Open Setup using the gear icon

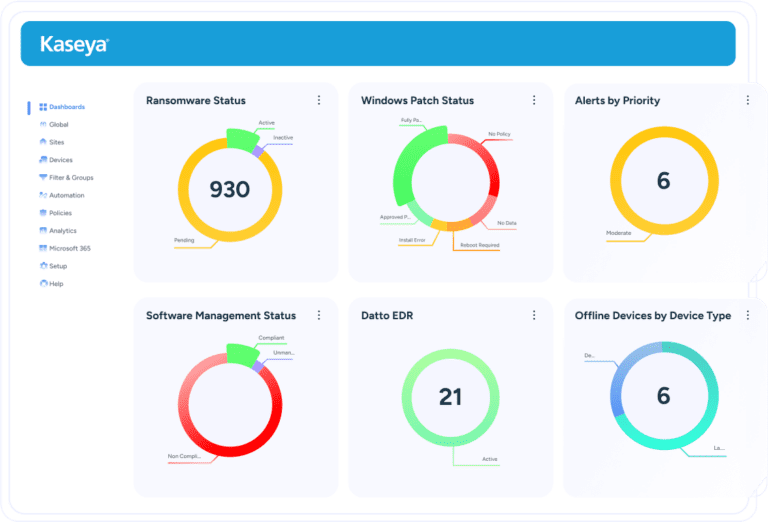point(43,266)
